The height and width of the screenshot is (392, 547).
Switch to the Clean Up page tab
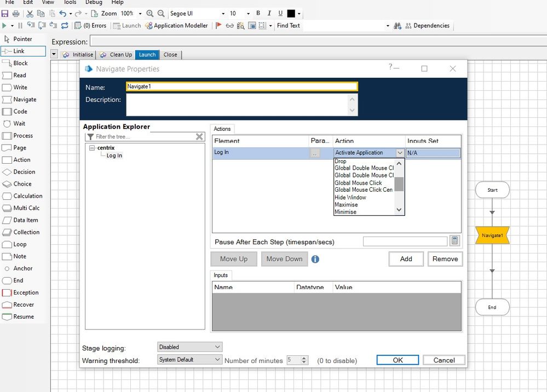tap(116, 55)
